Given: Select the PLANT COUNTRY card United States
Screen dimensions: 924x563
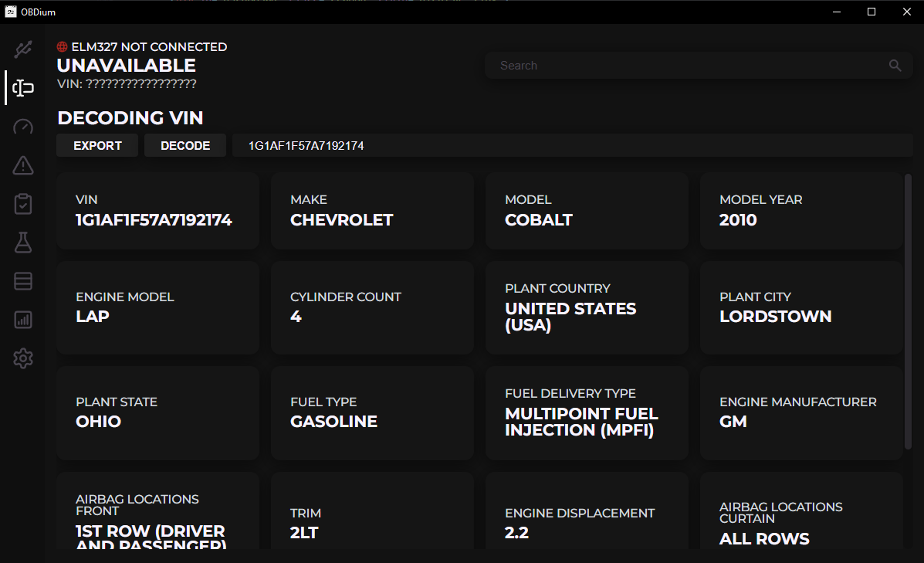Looking at the screenshot, I should click(587, 307).
